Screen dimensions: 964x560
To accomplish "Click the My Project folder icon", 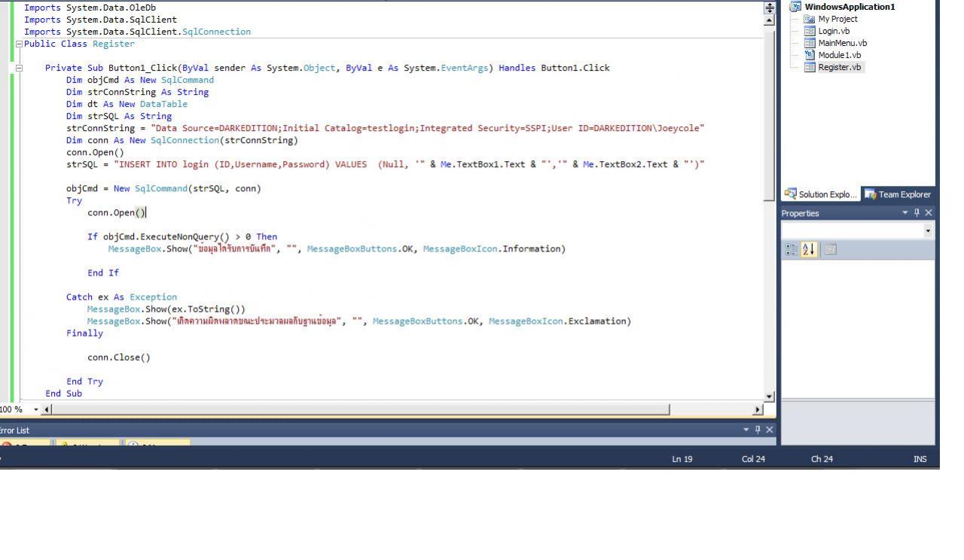I will tap(810, 19).
